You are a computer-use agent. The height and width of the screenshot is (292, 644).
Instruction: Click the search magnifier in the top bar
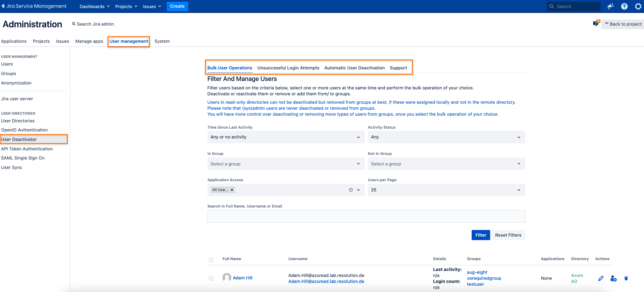552,6
